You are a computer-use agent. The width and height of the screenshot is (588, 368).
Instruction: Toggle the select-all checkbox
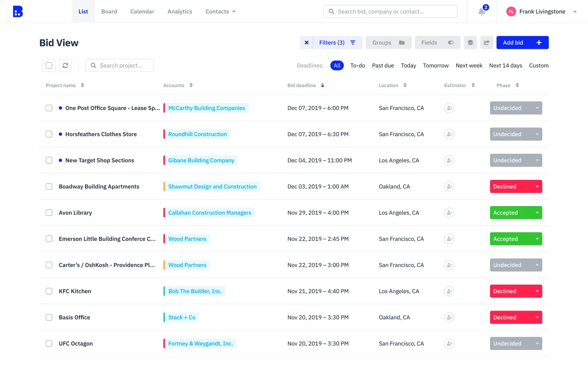[x=49, y=66]
